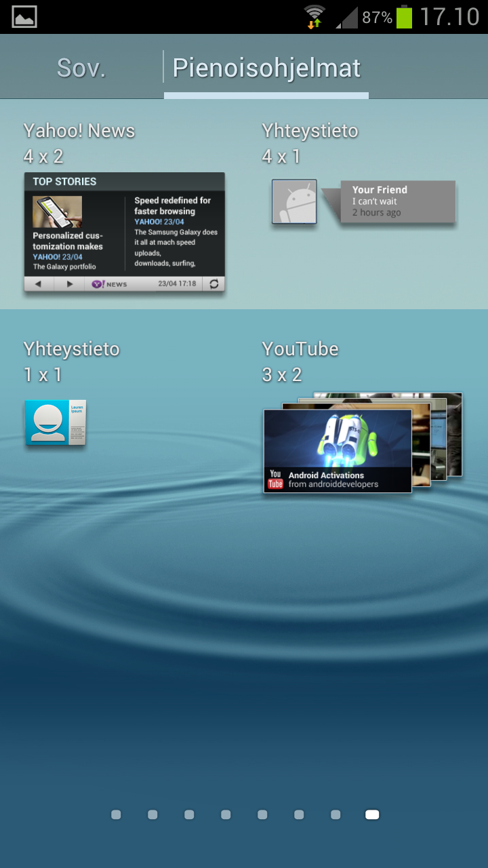Click the next arrow in Yahoo News widget
The image size is (488, 868).
tap(70, 284)
